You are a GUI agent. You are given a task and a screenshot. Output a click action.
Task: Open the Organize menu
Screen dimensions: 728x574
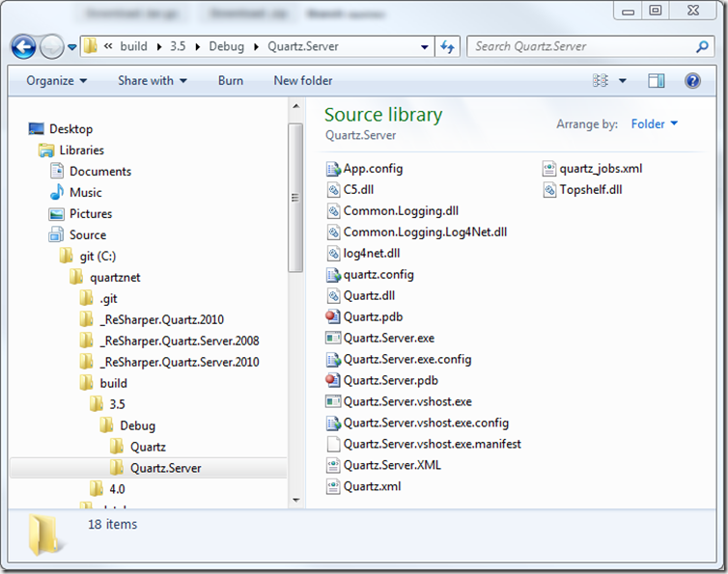(56, 81)
